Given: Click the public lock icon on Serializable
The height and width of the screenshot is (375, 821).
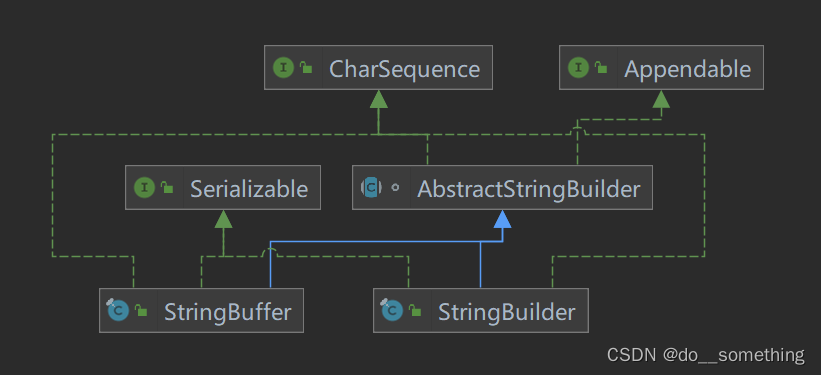Looking at the screenshot, I should [167, 188].
